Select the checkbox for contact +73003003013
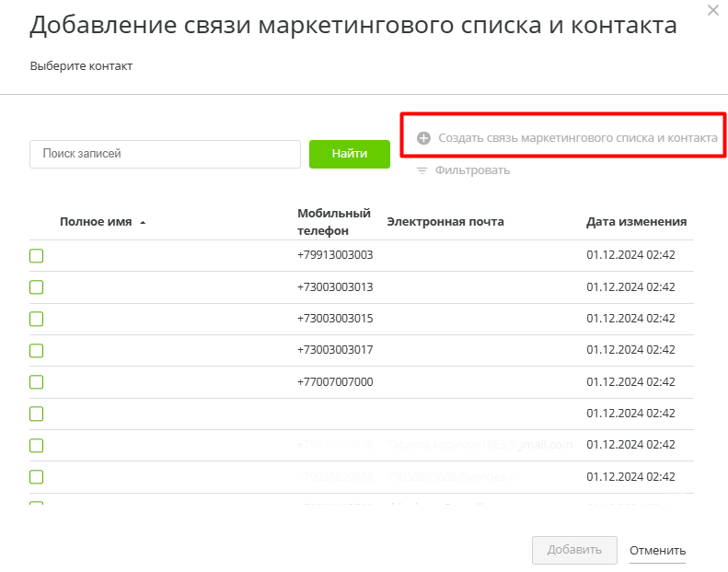Viewport: 728px width, 572px height. pyautogui.click(x=37, y=287)
